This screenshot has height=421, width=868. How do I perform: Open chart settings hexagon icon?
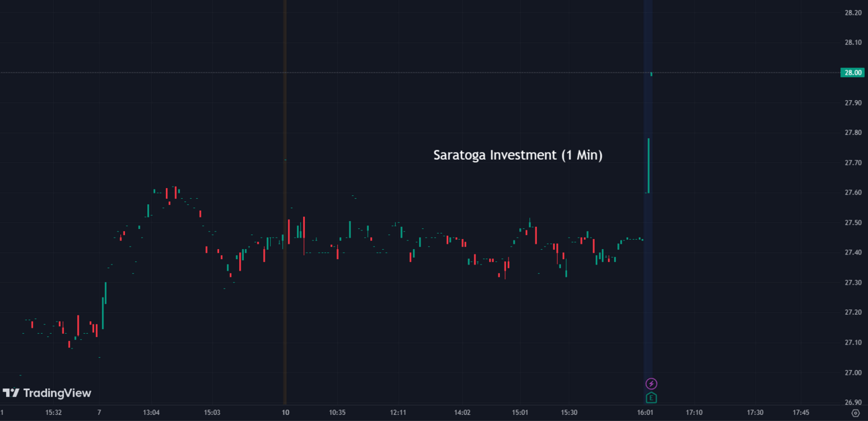855,413
